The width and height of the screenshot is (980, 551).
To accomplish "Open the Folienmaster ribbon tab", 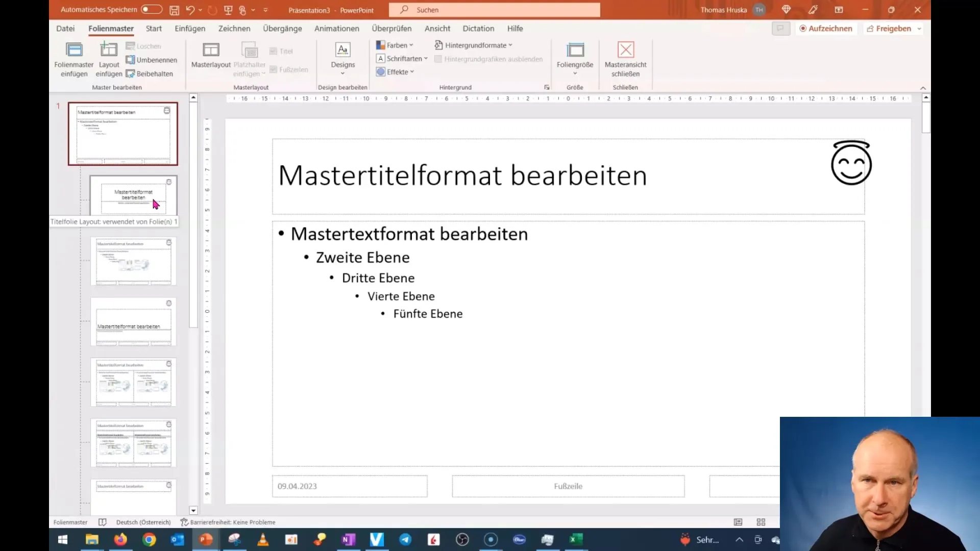I will coord(111,28).
